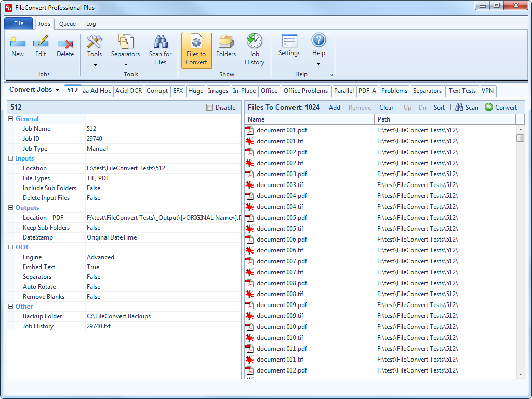
Task: Expand the Convert Jobs dropdown
Action: coord(57,90)
